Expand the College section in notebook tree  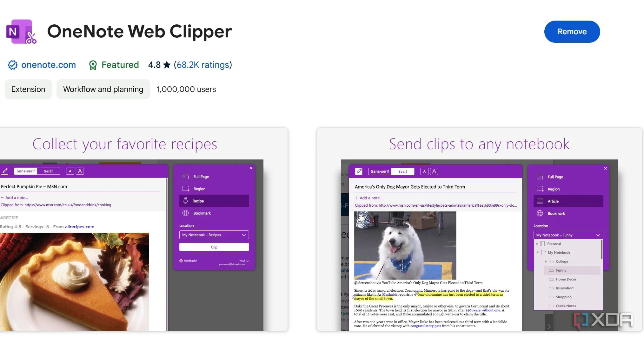pos(546,261)
